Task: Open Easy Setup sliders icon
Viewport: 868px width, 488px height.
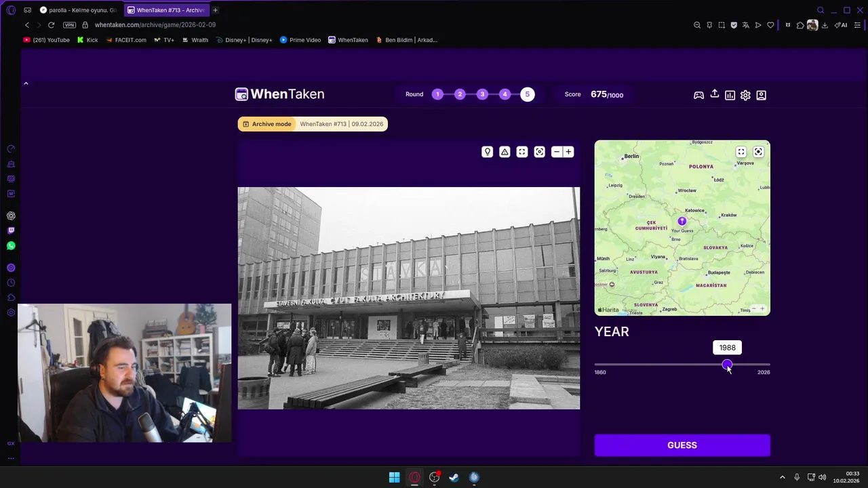Action: [x=857, y=25]
